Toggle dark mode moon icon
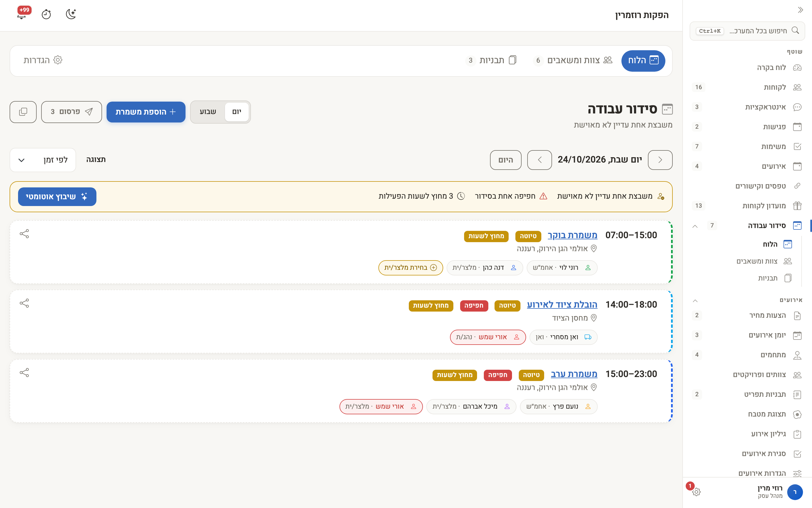 coord(71,14)
